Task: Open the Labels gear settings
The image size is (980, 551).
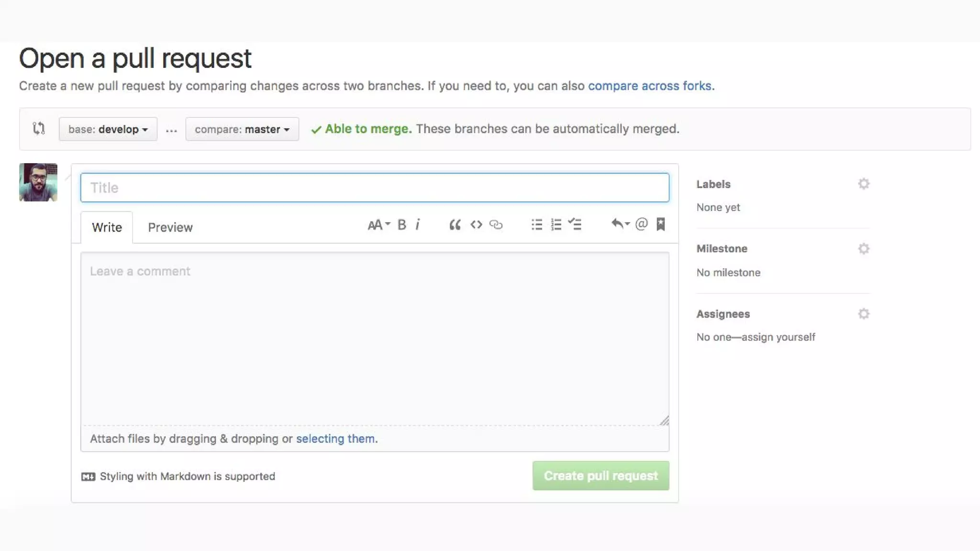Action: pos(863,184)
